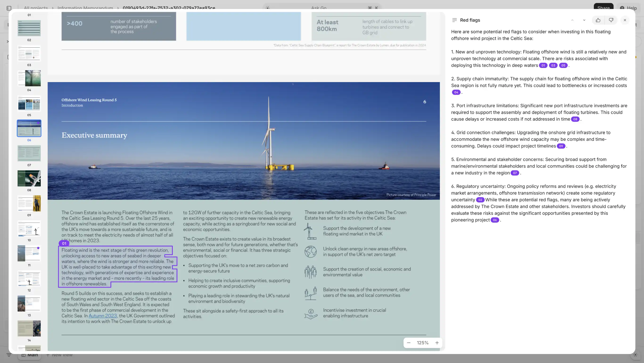Image resolution: width=644 pixels, height=363 pixels.
Task: Click the Executive summary heading
Action: tap(94, 135)
